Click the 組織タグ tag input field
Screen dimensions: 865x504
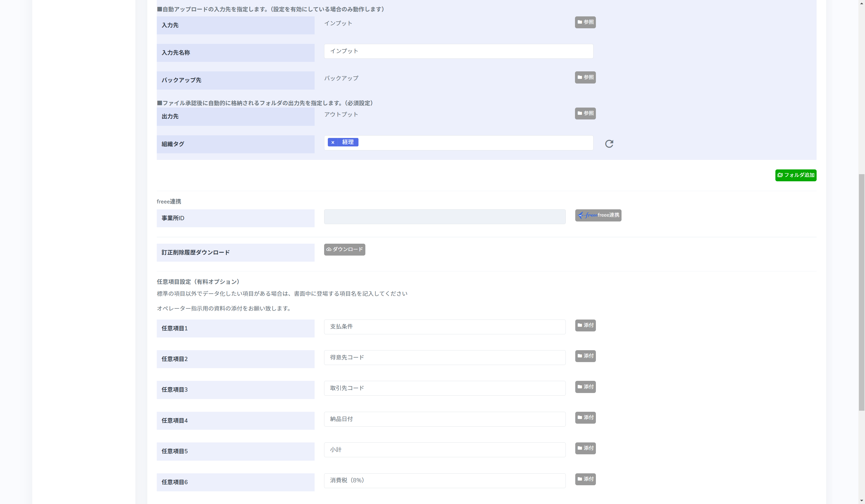[459, 143]
